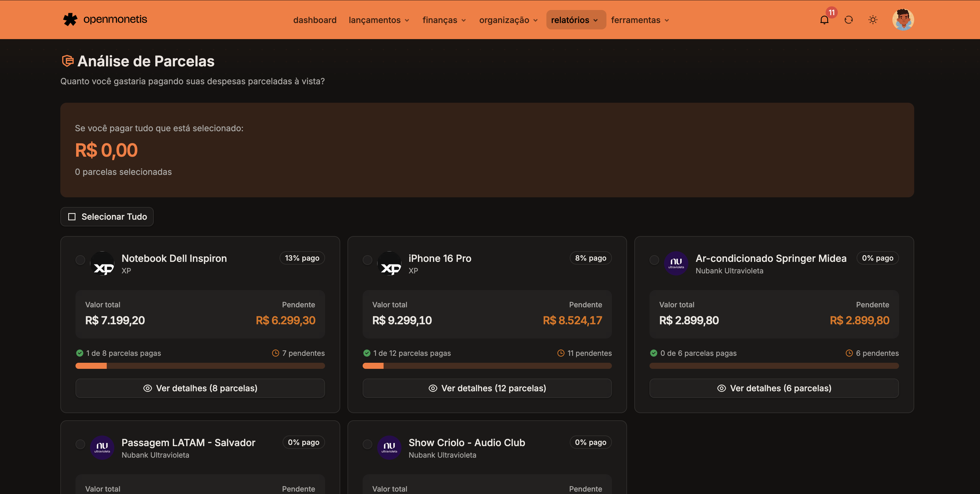Click the Análise de Parcelas title icon

point(67,61)
